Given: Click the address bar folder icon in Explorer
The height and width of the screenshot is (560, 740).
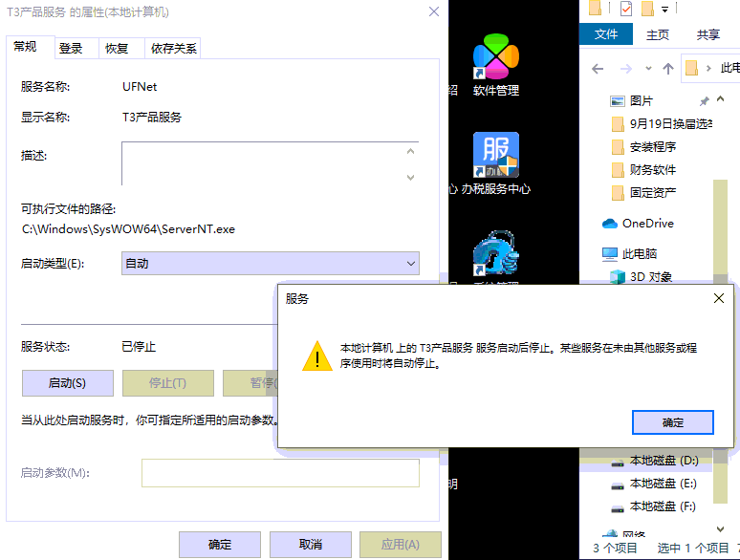Looking at the screenshot, I should [691, 69].
